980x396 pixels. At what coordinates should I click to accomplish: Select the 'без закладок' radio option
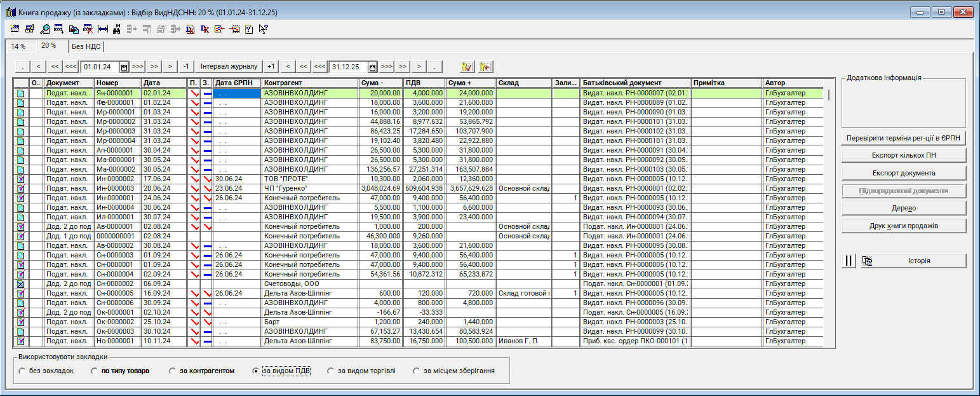(x=22, y=371)
